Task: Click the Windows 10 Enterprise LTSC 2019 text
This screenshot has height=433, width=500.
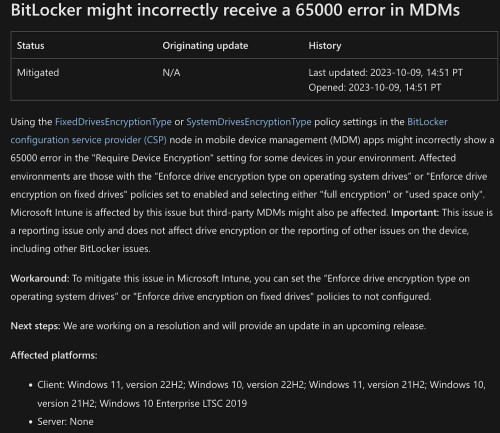Action: coord(173,404)
